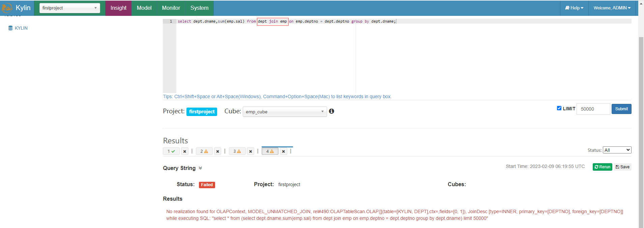644x228 pixels.
Task: Save the current query
Action: [622, 167]
